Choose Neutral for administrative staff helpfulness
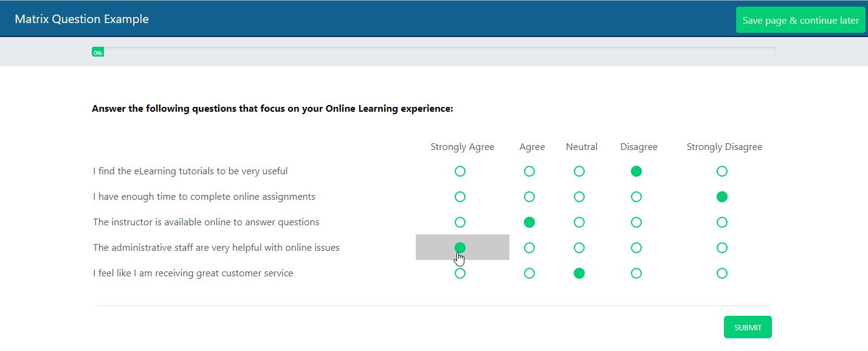 (x=579, y=247)
